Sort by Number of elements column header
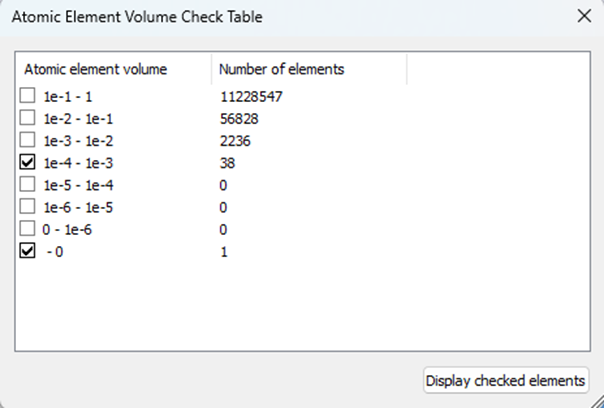This screenshot has width=604, height=408. [309, 69]
